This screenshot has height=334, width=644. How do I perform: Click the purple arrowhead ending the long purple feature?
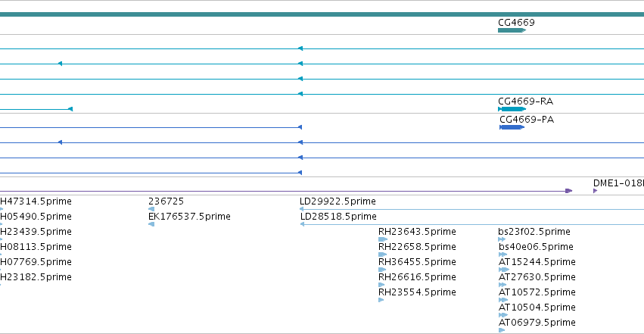point(569,191)
